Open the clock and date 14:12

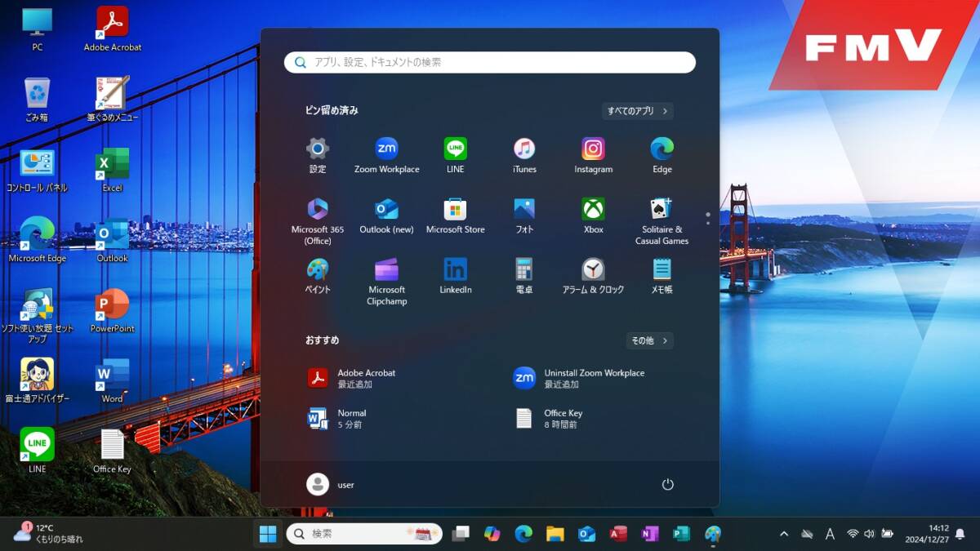pos(926,534)
